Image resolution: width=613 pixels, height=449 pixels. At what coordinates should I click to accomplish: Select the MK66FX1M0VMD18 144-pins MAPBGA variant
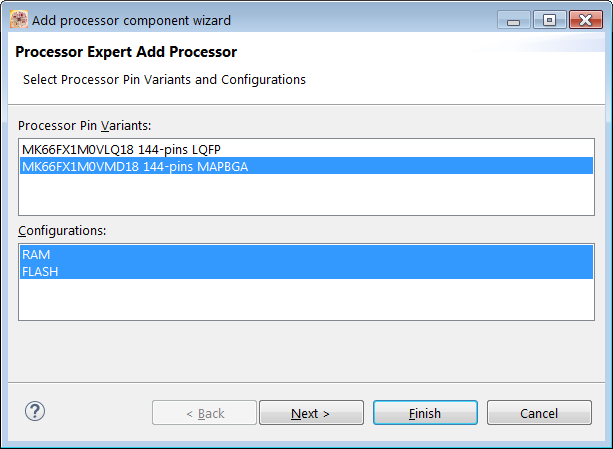click(135, 166)
